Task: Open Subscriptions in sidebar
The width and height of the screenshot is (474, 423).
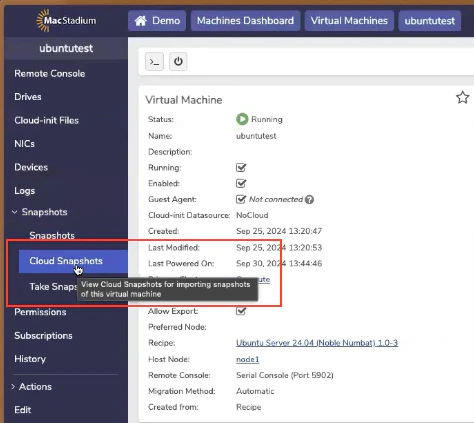Action: pyautogui.click(x=43, y=336)
